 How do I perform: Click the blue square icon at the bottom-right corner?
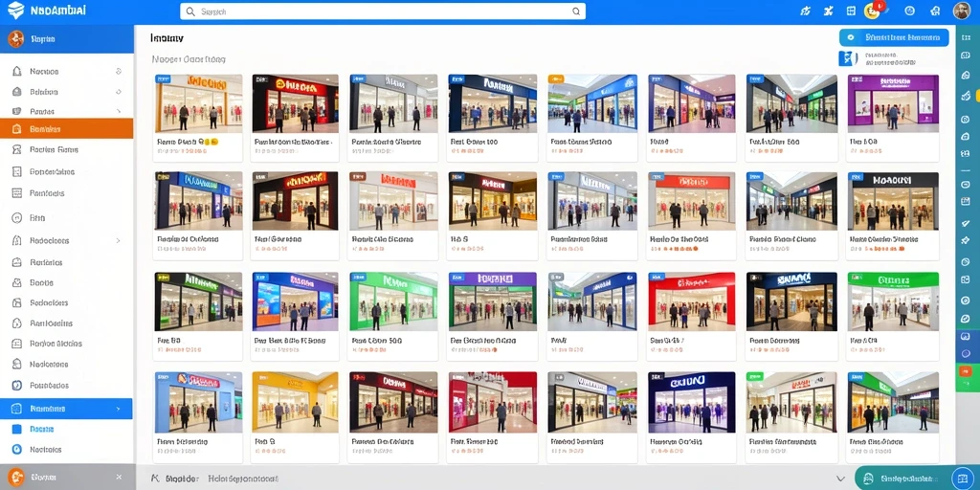[963, 479]
